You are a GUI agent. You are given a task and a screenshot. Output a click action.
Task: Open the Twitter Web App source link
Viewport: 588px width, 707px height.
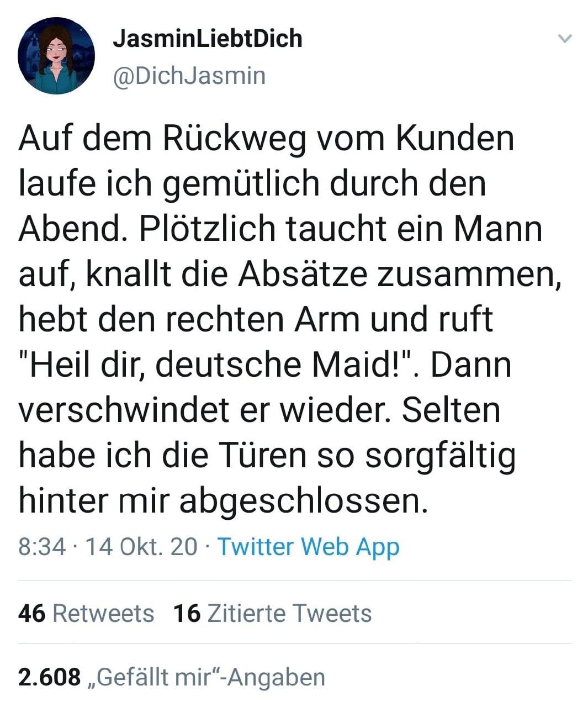(x=308, y=547)
